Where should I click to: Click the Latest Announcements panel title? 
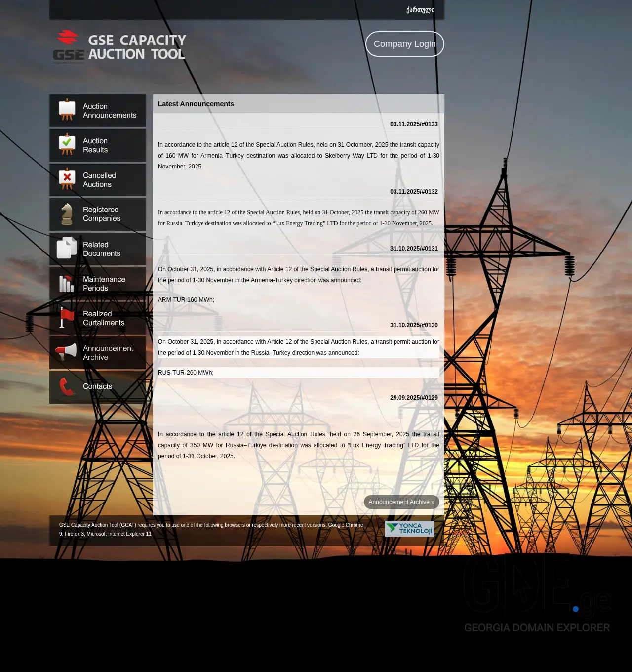click(196, 104)
